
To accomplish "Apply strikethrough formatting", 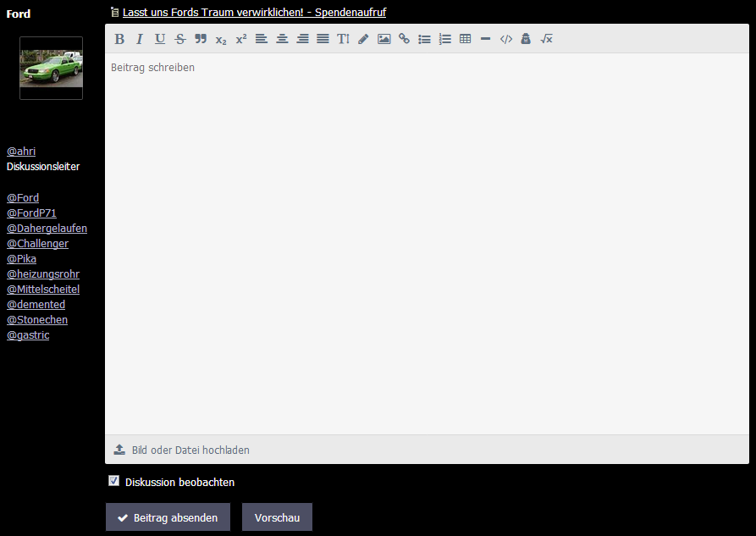I will tap(180, 39).
